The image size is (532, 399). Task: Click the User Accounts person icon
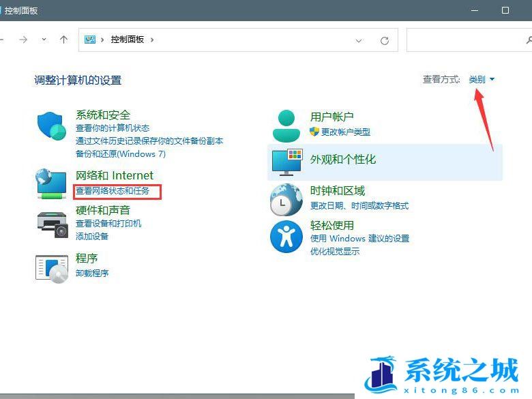click(x=286, y=125)
